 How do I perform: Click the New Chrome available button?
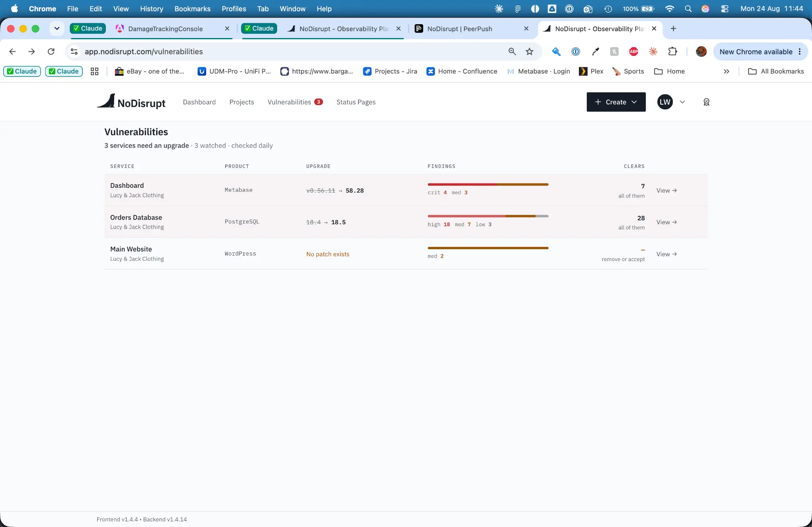756,52
